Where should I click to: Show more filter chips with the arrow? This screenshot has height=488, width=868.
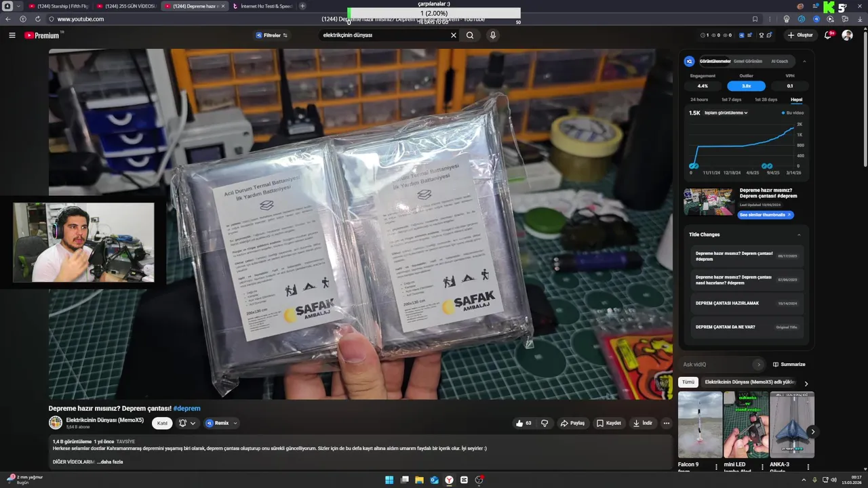tap(806, 384)
